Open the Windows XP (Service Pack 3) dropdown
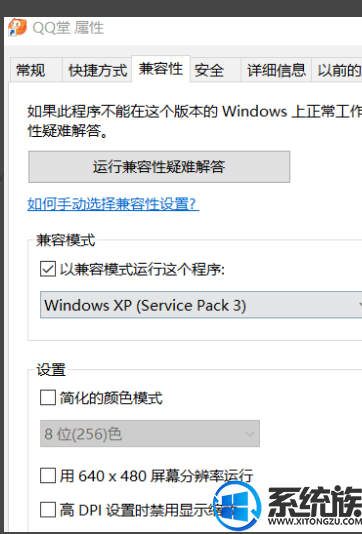The height and width of the screenshot is (534, 362). 201,305
